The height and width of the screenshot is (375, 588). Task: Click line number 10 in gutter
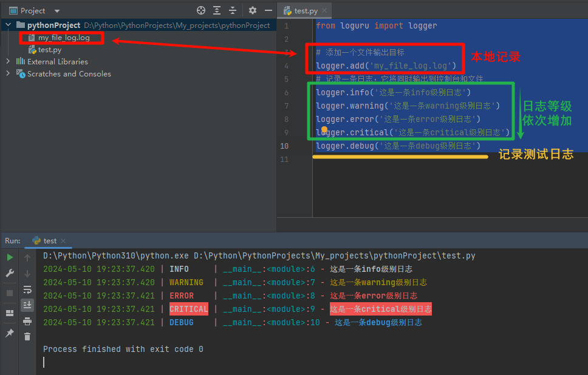[x=284, y=146]
